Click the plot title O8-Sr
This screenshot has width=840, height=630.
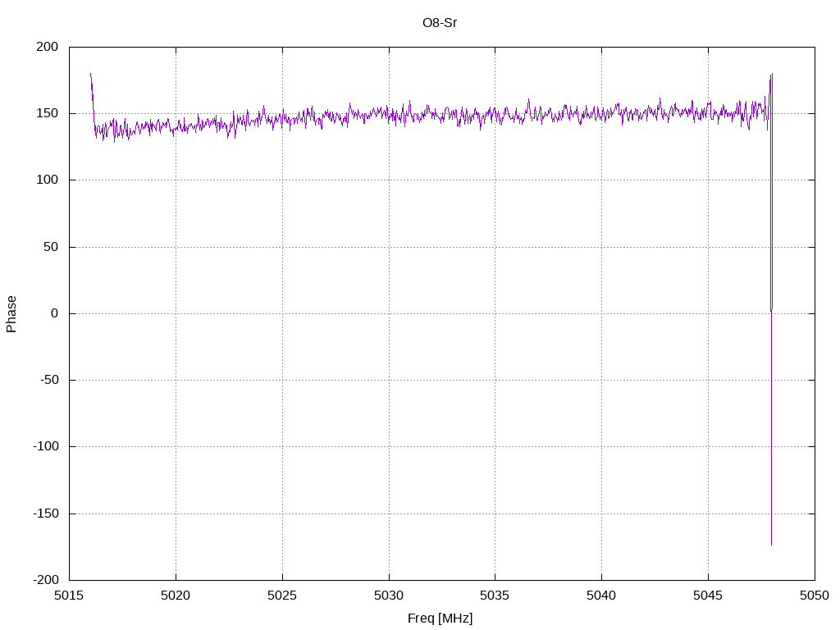(x=440, y=23)
